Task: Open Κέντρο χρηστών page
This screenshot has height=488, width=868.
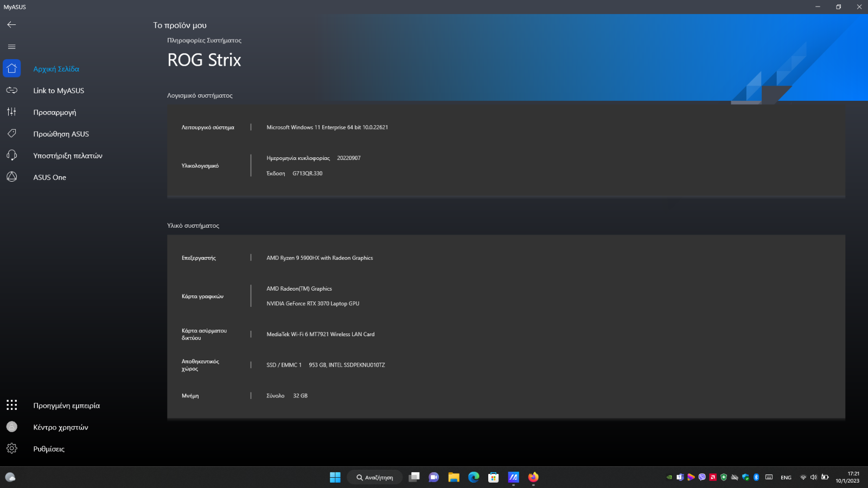Action: coord(61,427)
